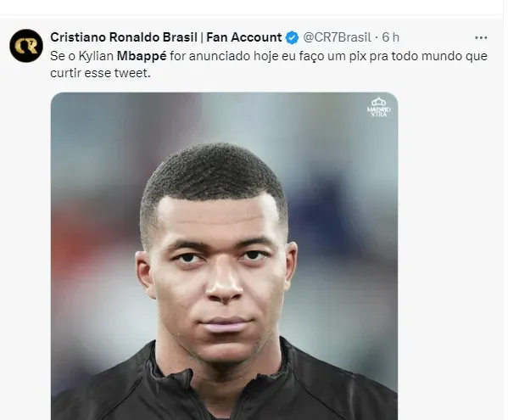Open the attached tweet photo
The image size is (508, 420).
(224, 256)
